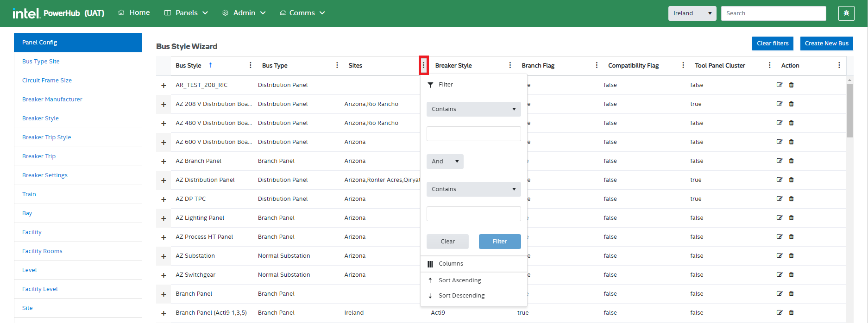Open Tool Panel Cluster column menu
868x323 pixels.
coord(769,65)
